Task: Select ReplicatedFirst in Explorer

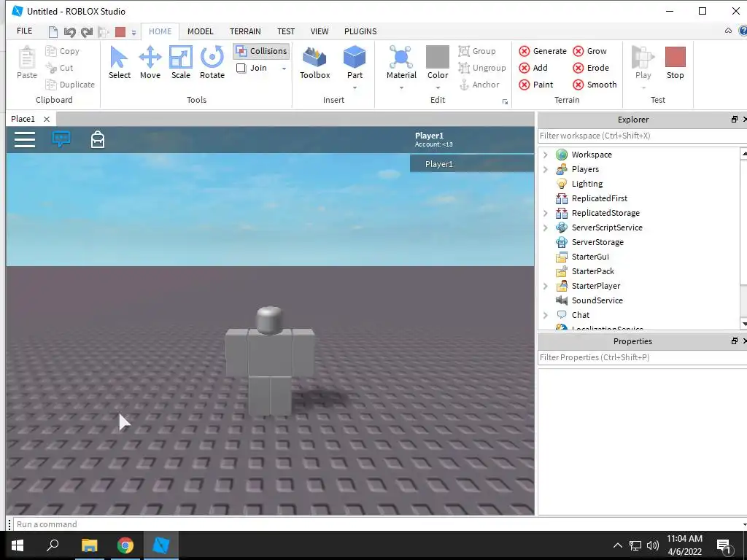Action: [600, 198]
